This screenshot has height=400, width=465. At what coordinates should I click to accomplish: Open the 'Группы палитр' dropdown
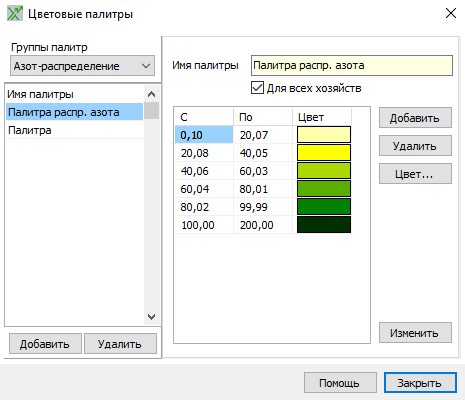point(82,66)
